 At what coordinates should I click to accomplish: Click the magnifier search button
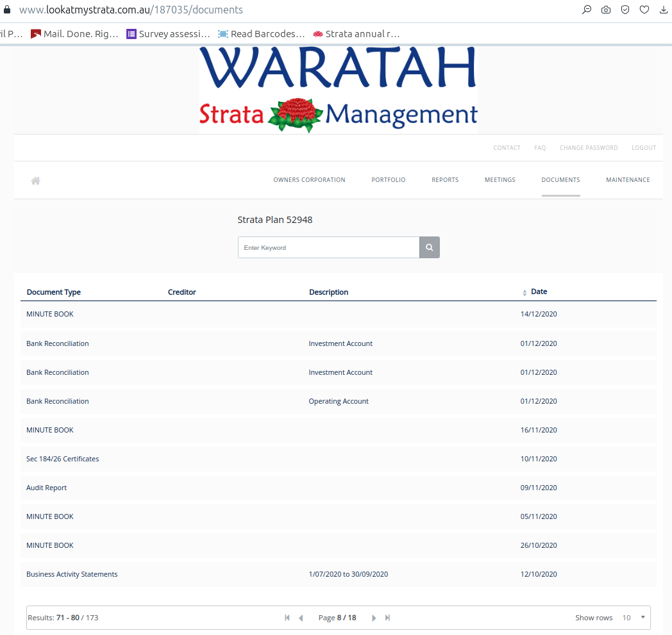(x=430, y=247)
